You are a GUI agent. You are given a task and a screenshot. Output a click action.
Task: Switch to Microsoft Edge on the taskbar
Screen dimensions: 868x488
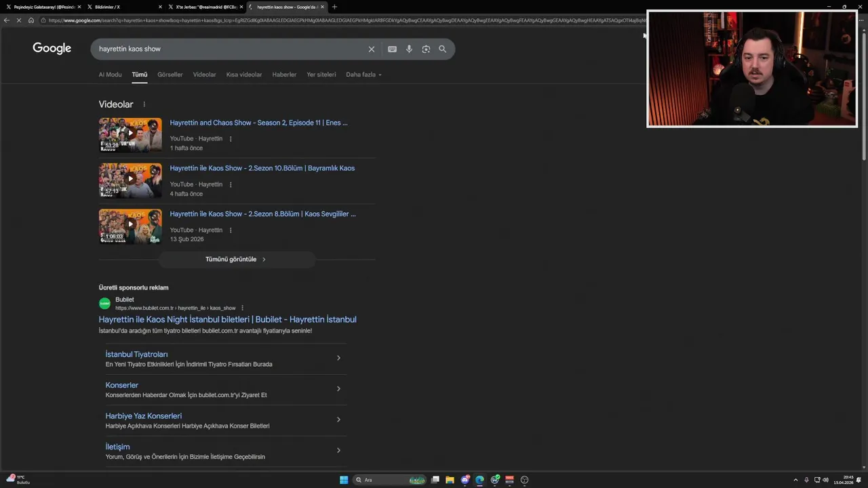coord(480,480)
